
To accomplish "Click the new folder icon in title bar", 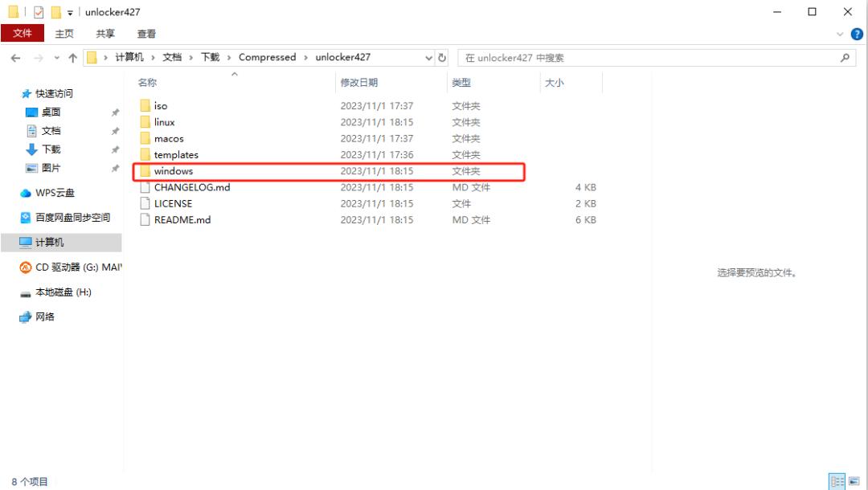I will 55,11.
